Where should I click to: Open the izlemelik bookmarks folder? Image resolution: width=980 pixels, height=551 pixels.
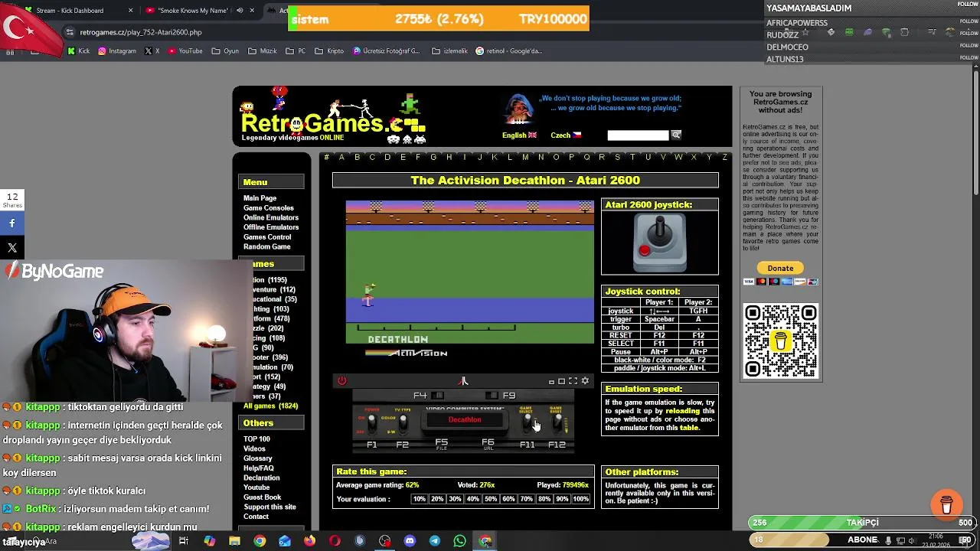click(449, 51)
